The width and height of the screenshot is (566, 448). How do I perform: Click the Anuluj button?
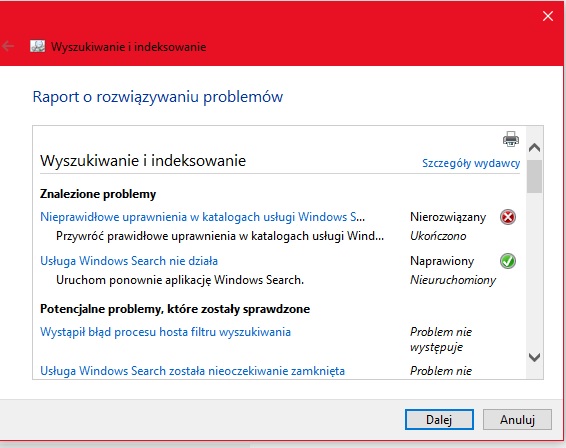click(517, 419)
